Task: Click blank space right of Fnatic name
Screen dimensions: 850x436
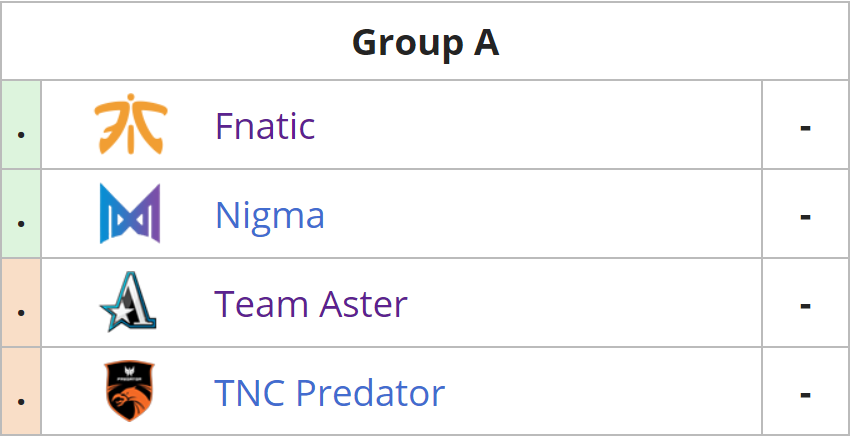Action: pos(537,125)
